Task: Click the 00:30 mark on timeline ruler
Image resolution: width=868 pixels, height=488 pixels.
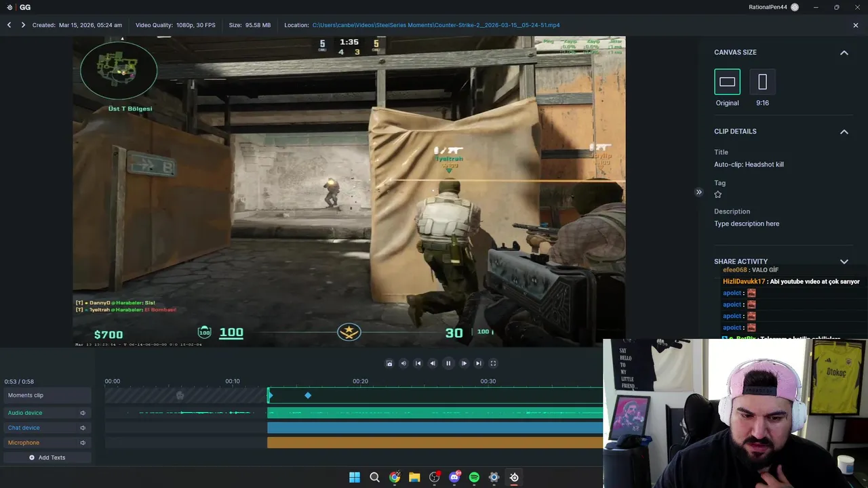Action: point(488,382)
